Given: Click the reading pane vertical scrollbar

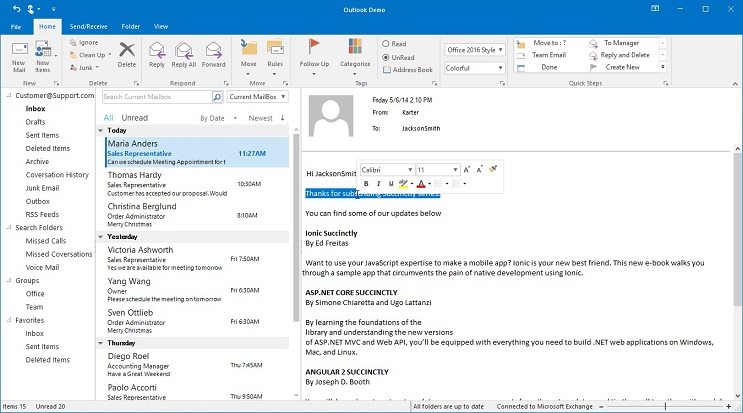Looking at the screenshot, I should point(737,229).
